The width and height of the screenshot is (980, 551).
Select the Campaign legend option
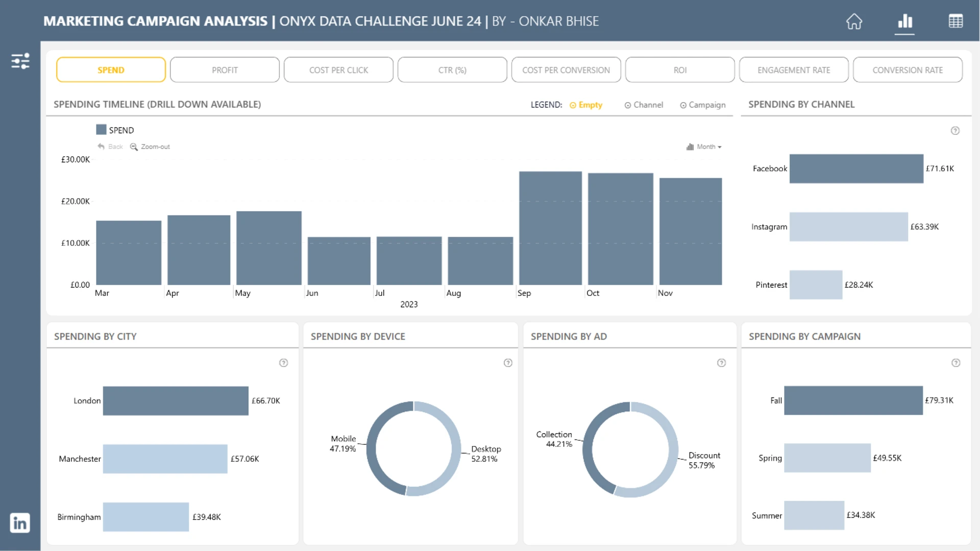(702, 105)
